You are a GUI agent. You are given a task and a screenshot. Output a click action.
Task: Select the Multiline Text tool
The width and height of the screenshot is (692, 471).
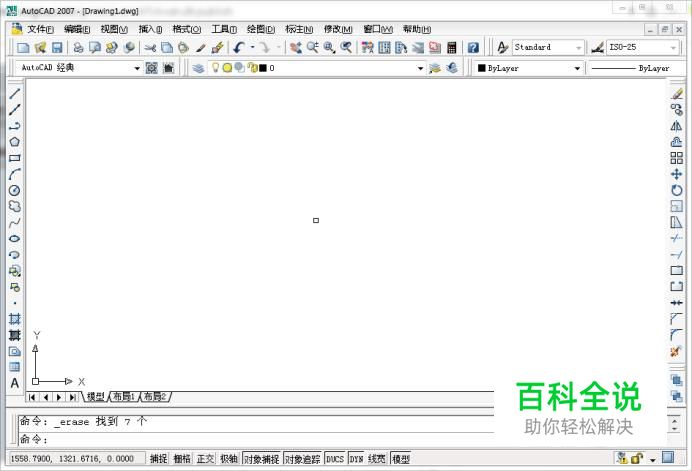pos(15,383)
